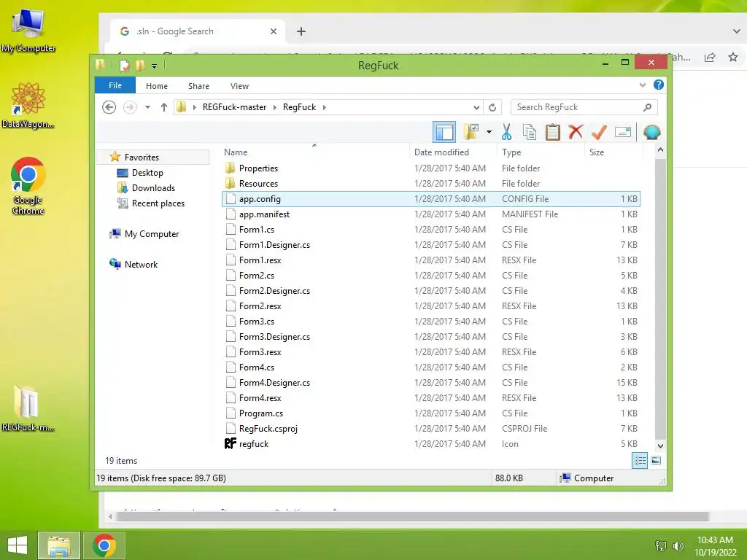Open the Windows Start button
The image size is (747, 560).
[18, 545]
